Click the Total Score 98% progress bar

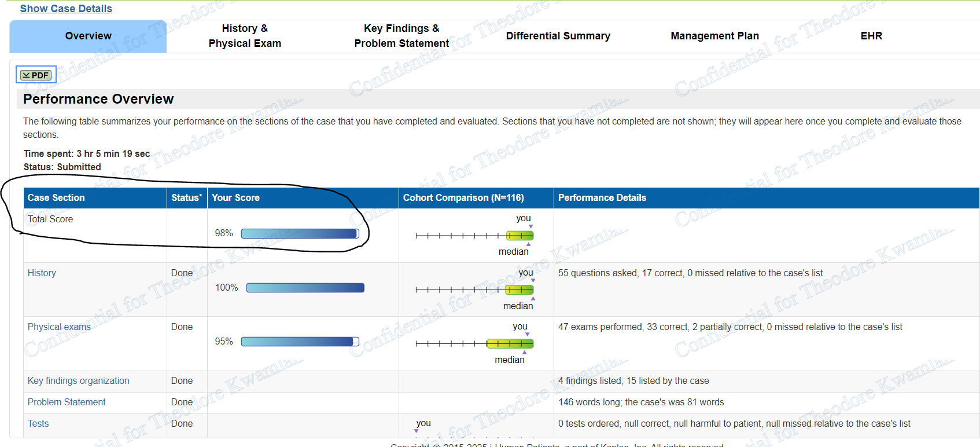point(300,233)
